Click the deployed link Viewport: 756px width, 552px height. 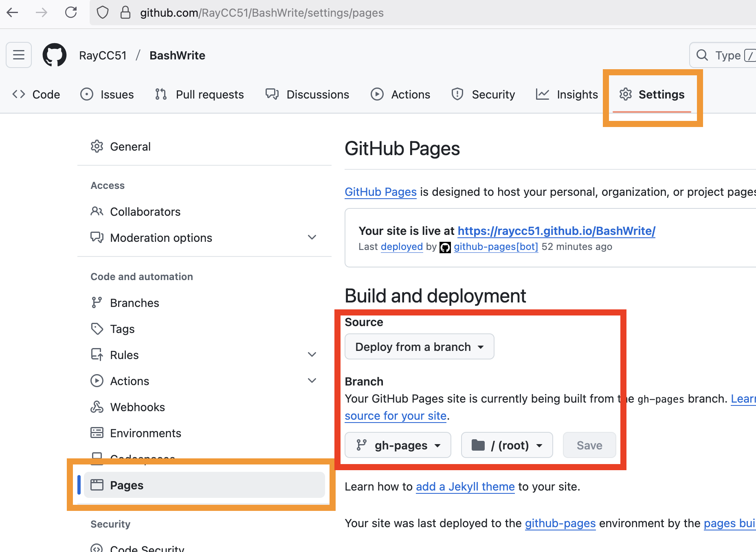point(402,247)
